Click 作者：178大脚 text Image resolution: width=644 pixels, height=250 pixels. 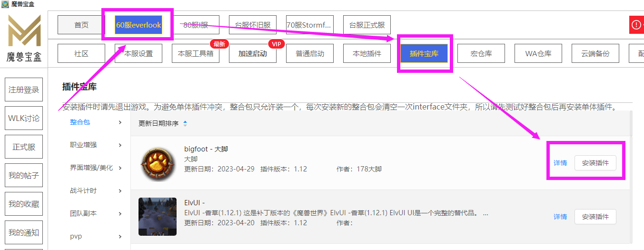tap(359, 169)
